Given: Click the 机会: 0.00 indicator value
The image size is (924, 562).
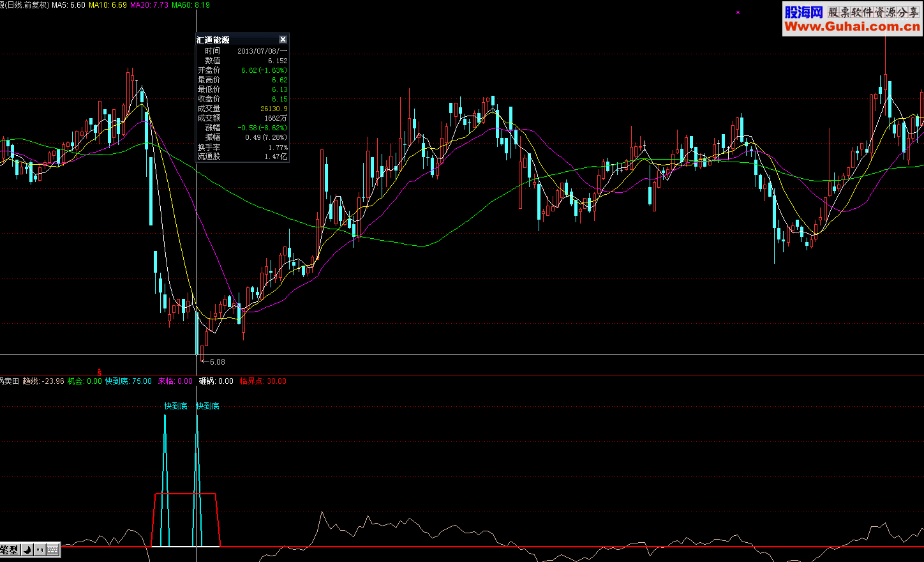Looking at the screenshot, I should pyautogui.click(x=85, y=381).
